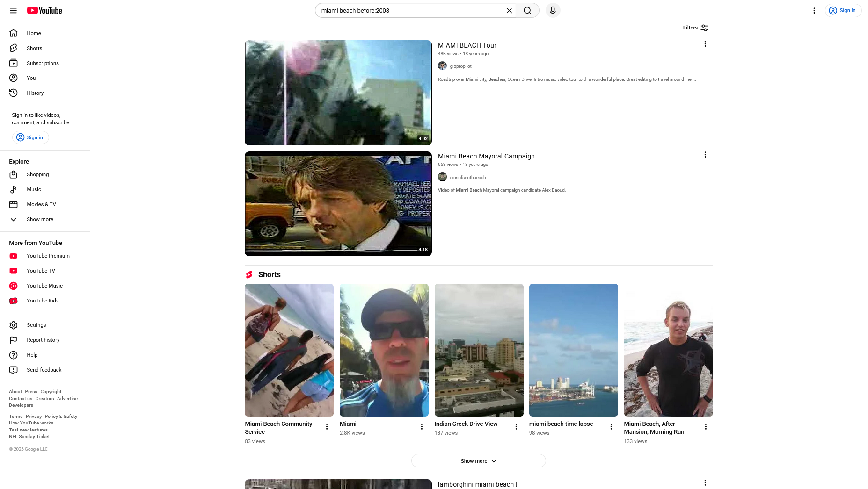
Task: Start voice search with the microphone
Action: coord(553,10)
